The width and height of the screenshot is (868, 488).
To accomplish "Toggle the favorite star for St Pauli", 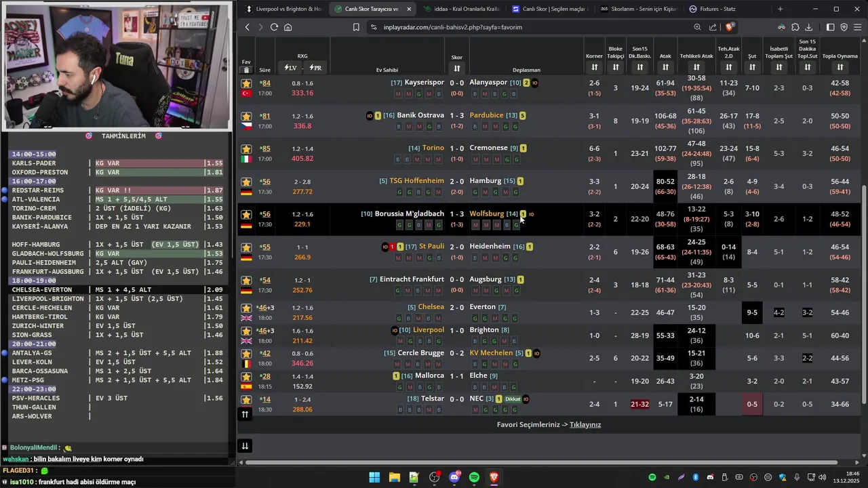I will 246,248.
